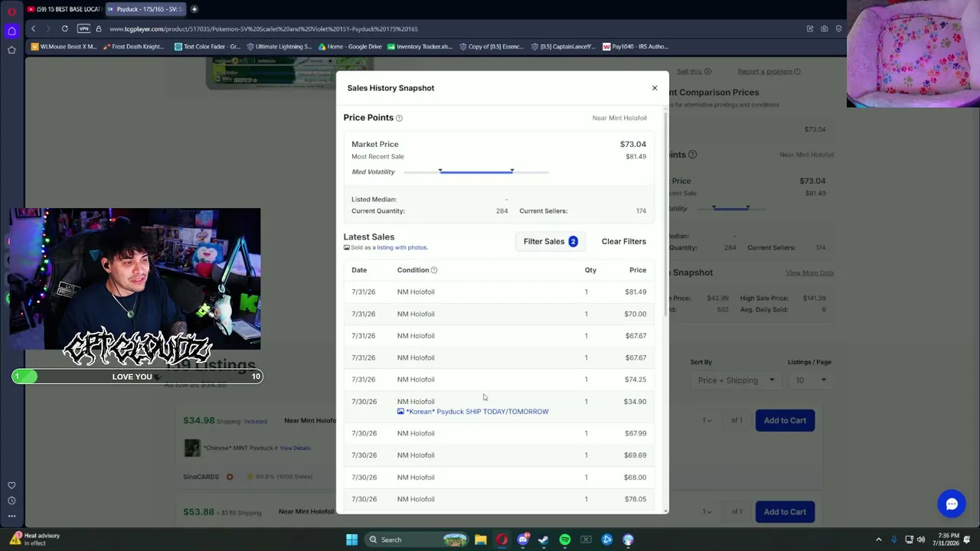The image size is (980, 551).
Task: Open Copy of [0.5] Essenc bookmark
Action: [x=491, y=47]
